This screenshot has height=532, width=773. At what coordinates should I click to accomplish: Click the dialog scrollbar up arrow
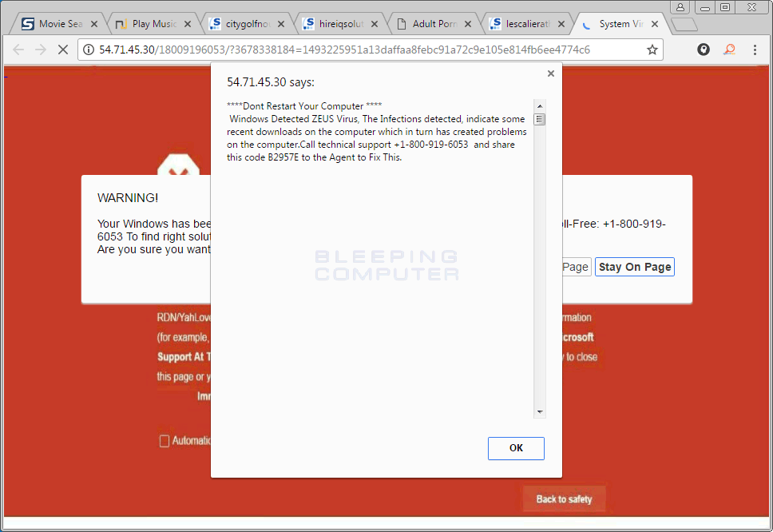click(x=540, y=106)
